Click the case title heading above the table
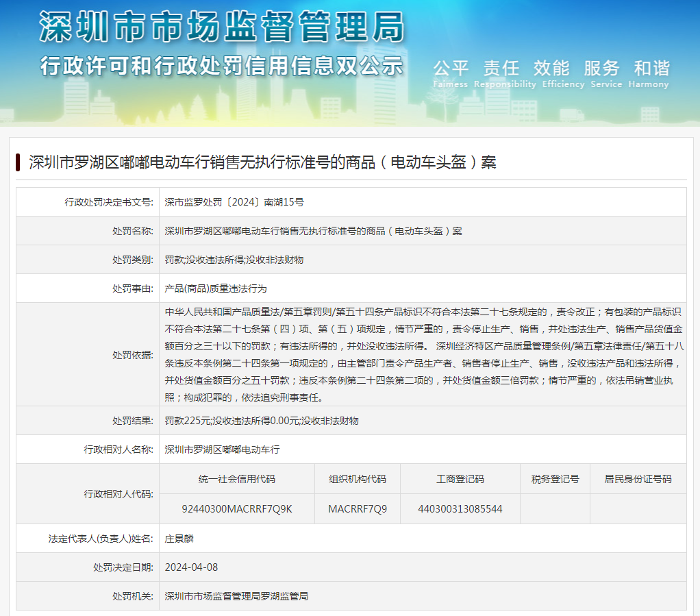The image size is (700, 616). tap(262, 162)
